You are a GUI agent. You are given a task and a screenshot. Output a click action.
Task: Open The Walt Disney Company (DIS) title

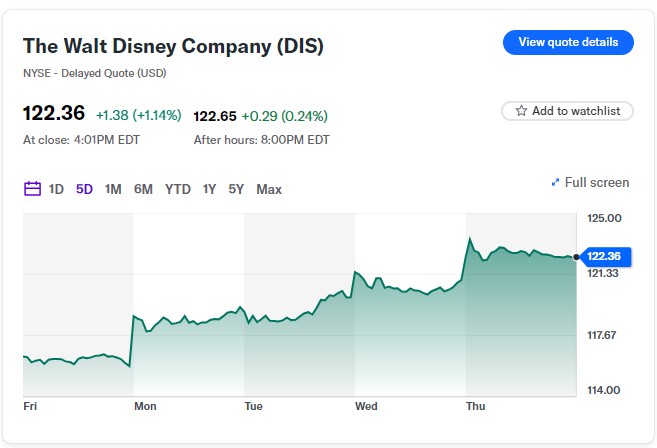click(173, 46)
